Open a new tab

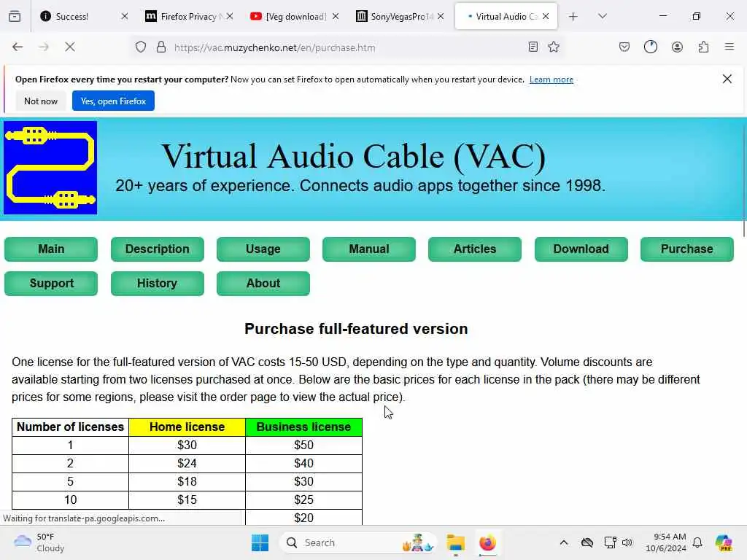click(x=573, y=17)
